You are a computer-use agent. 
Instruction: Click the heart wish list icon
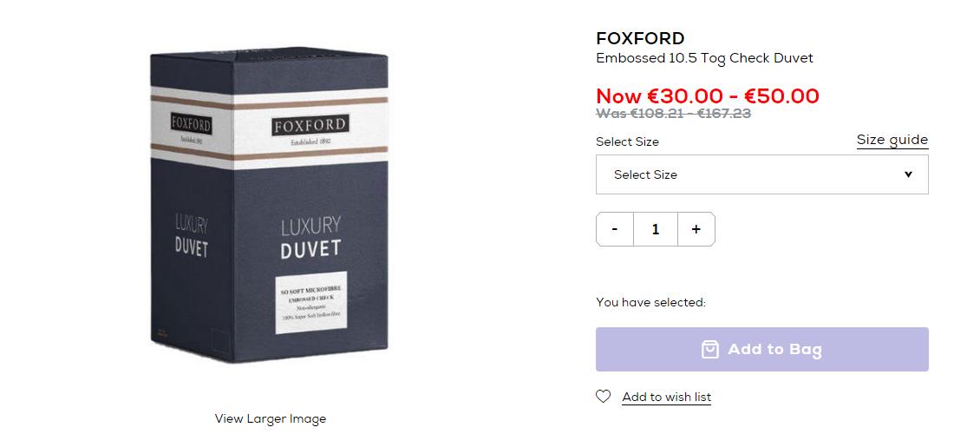coord(603,397)
